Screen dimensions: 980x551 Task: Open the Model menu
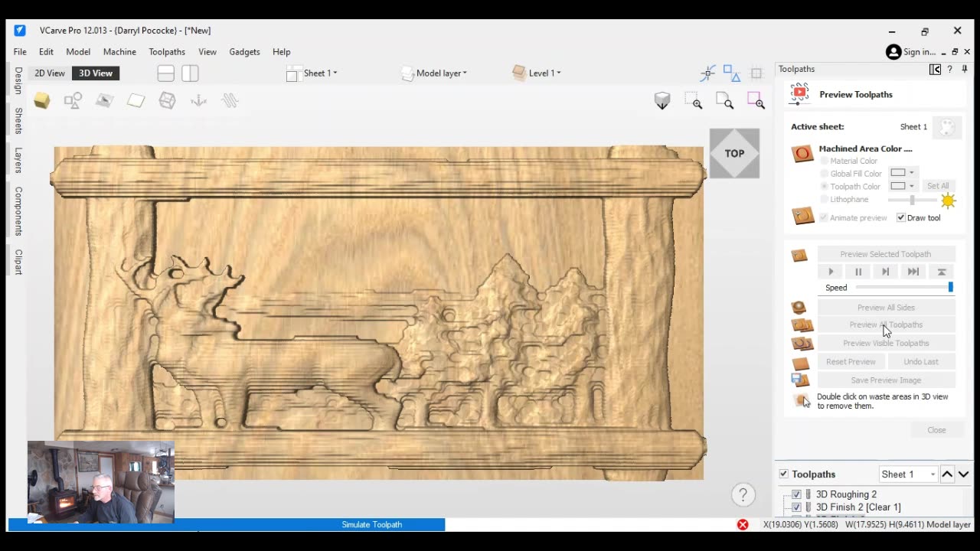78,52
